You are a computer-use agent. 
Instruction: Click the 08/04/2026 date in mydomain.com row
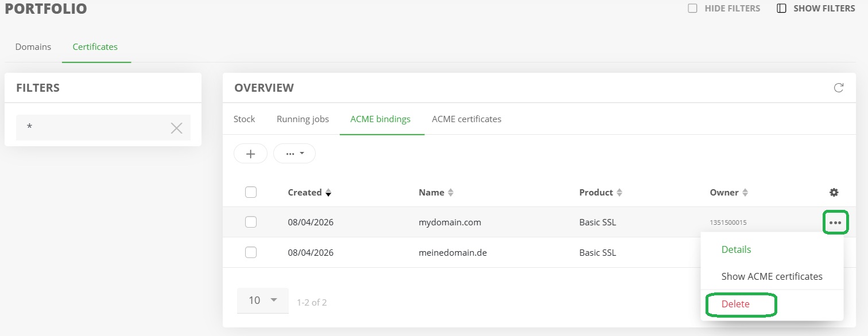[x=311, y=222]
